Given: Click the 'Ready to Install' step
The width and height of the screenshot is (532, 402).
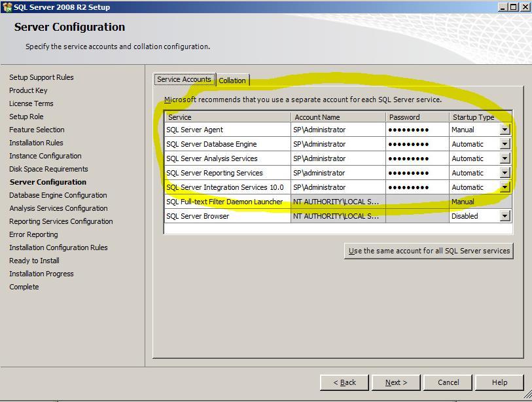Looking at the screenshot, I should point(34,261).
